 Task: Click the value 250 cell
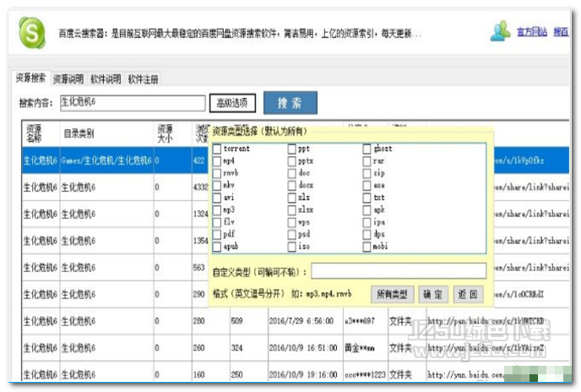(x=247, y=374)
